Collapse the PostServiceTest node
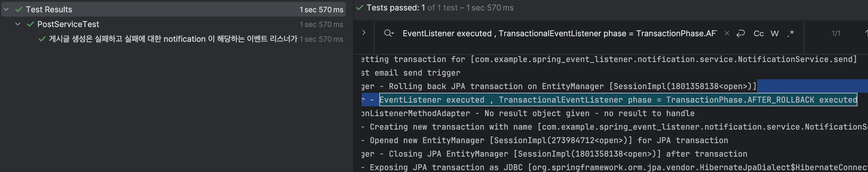 18,24
